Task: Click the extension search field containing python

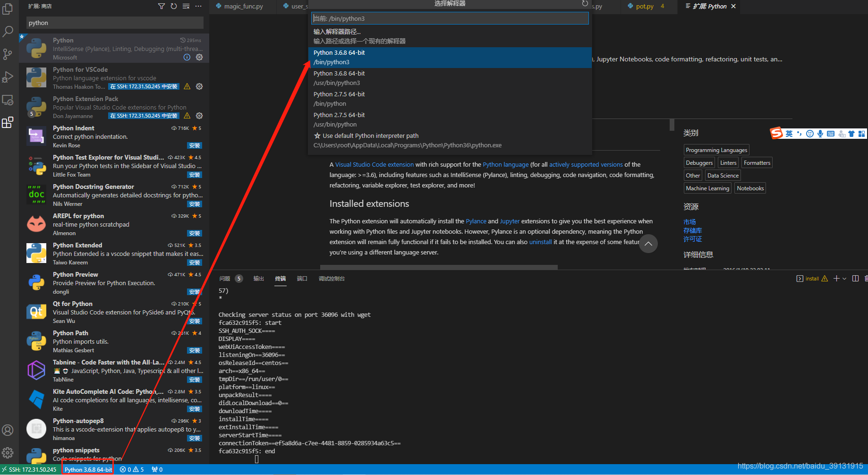Action: [115, 23]
